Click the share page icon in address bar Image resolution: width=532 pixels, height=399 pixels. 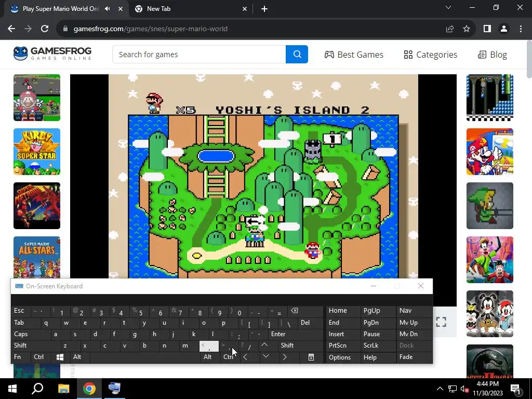(450, 29)
